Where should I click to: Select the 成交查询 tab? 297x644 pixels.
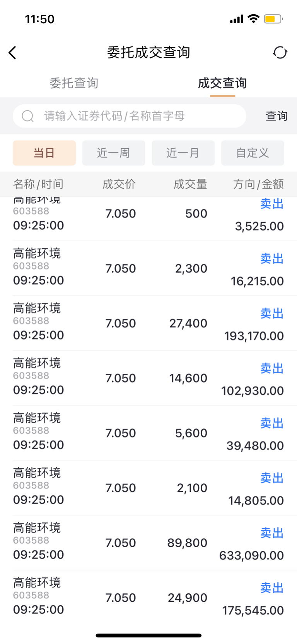(x=222, y=83)
